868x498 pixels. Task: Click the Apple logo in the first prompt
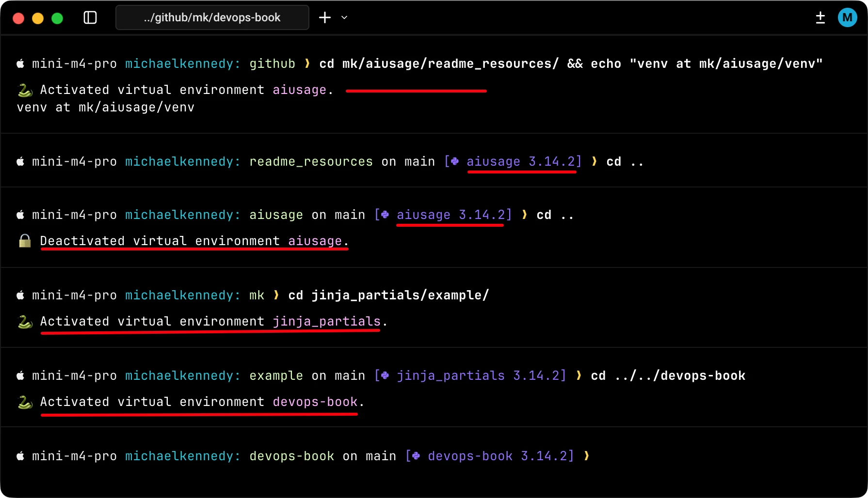[x=20, y=63]
